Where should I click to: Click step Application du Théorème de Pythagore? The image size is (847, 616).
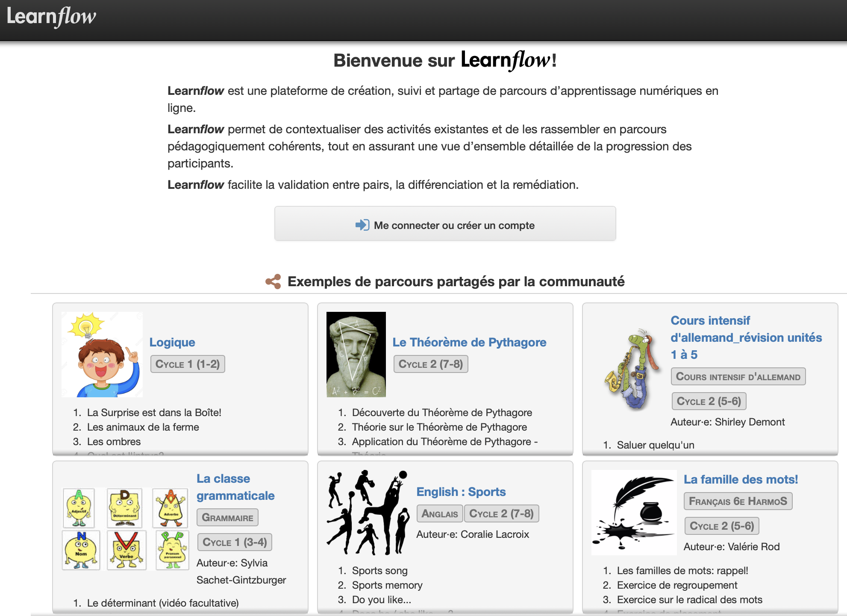[x=445, y=442]
